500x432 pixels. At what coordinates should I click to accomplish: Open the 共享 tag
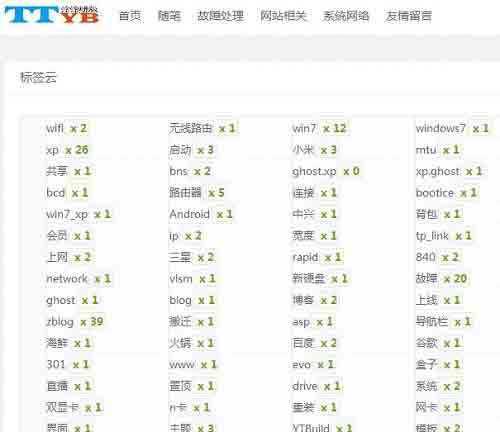[x=57, y=171]
